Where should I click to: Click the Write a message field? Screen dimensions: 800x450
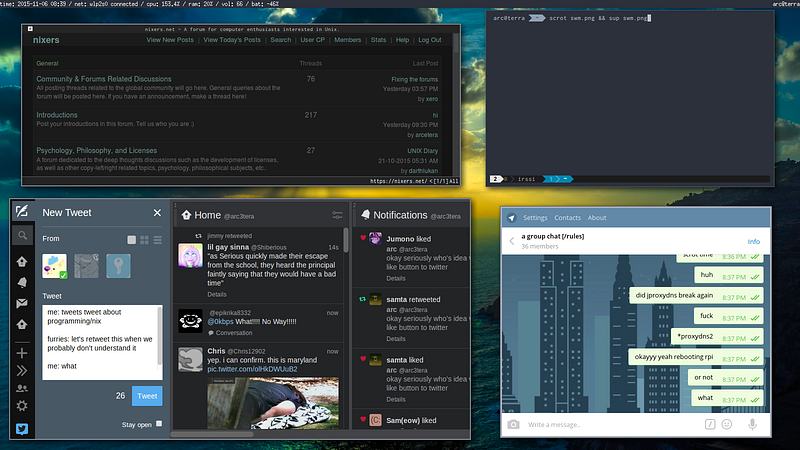612,424
